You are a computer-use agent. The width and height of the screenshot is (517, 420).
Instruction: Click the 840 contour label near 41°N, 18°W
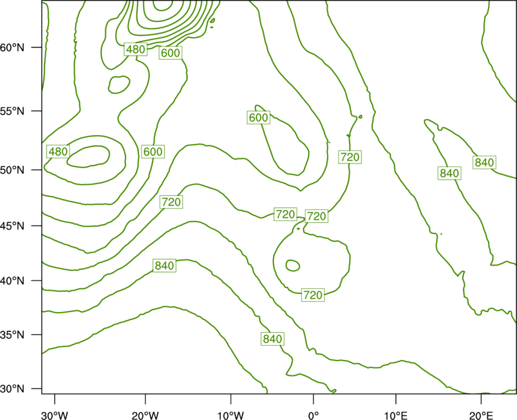coord(164,266)
